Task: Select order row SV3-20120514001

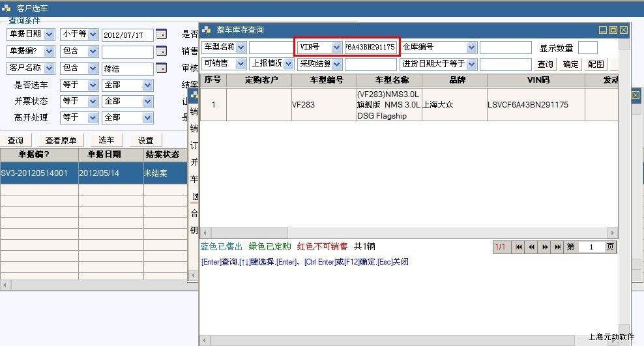Action: point(39,174)
